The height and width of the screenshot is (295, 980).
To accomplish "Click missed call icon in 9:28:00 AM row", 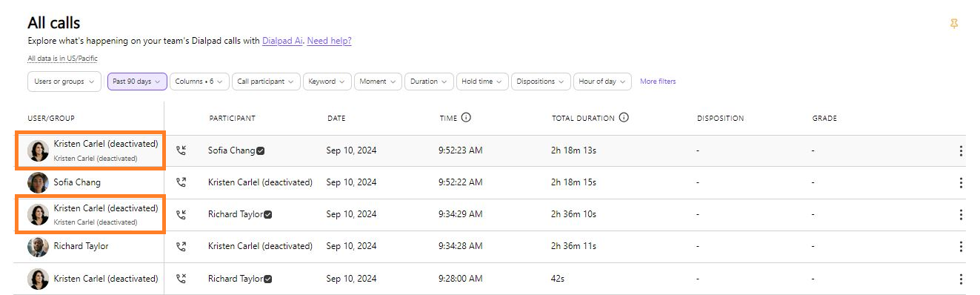I will pyautogui.click(x=181, y=279).
